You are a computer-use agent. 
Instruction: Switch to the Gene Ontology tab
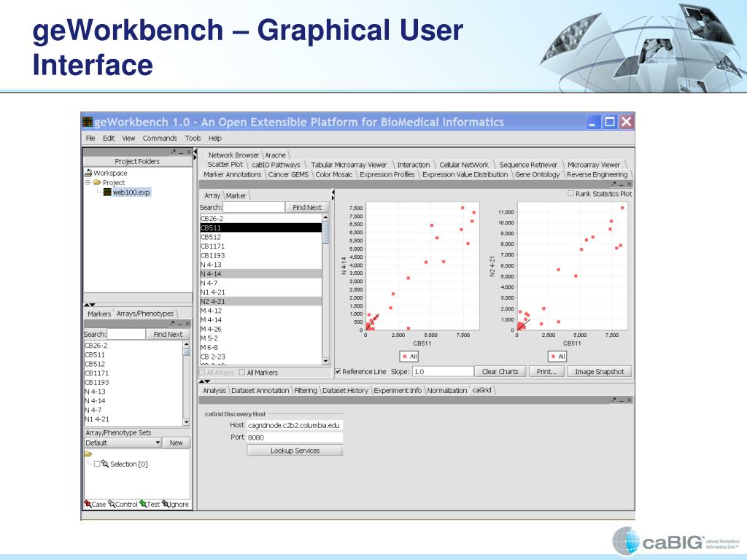pos(538,175)
